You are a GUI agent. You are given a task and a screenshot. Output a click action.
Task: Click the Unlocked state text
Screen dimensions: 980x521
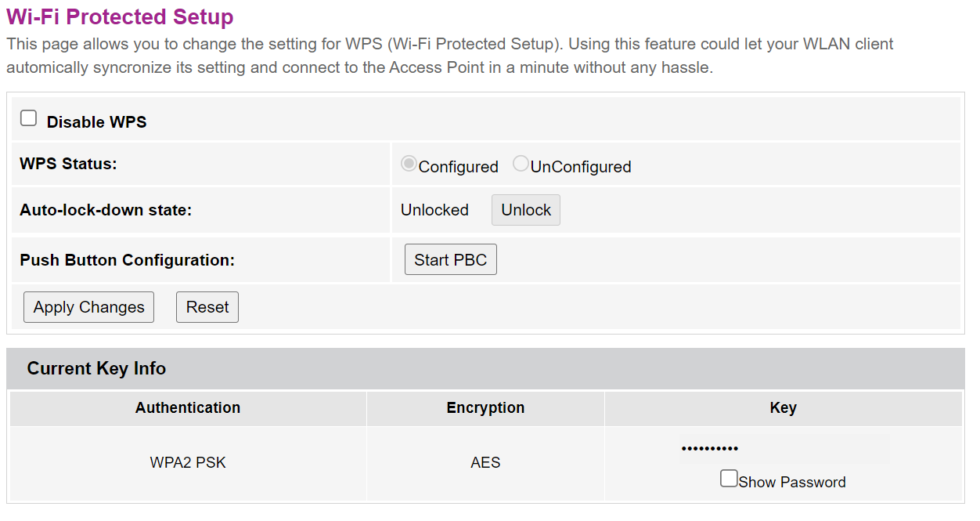434,210
